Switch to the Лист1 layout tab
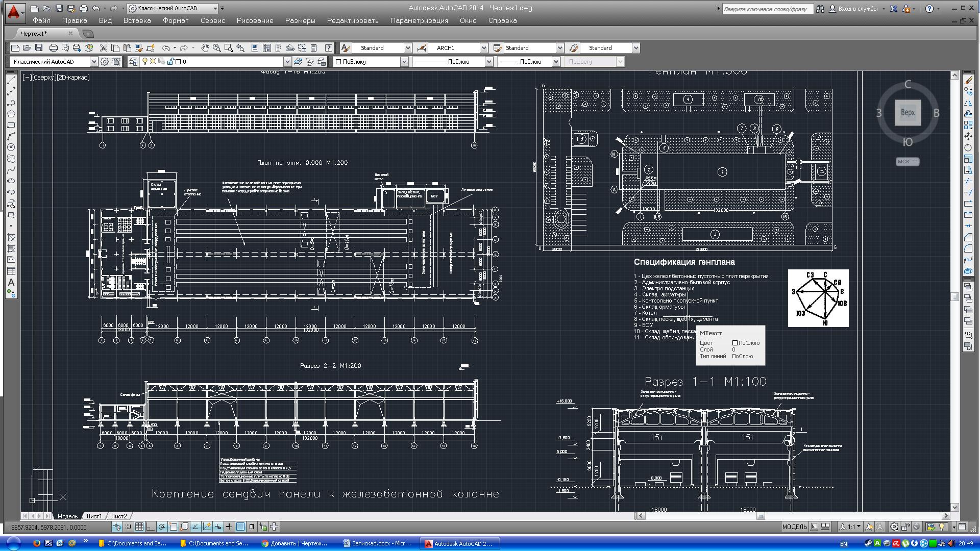This screenshot has height=551, width=980. pos(94,516)
